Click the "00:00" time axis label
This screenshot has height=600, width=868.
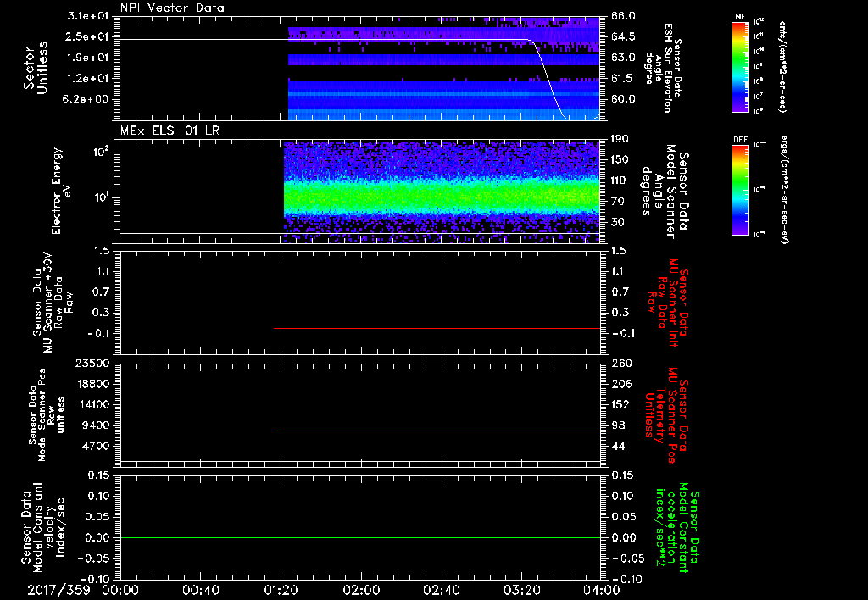pos(120,590)
